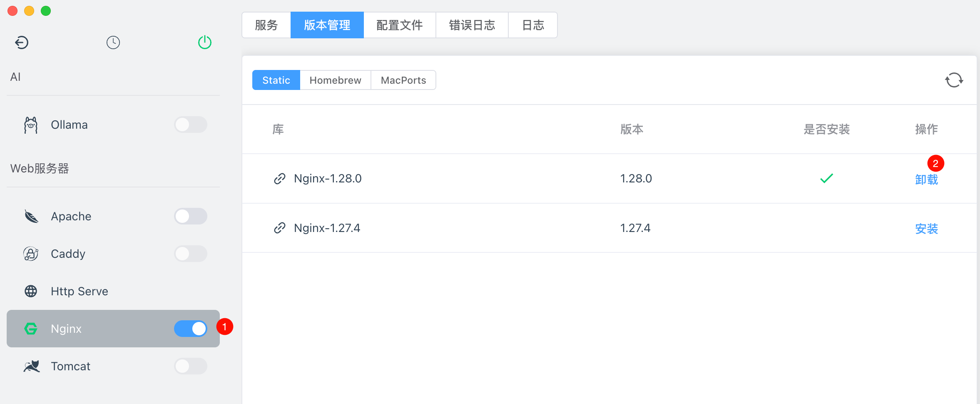
Task: Click the Tomcat cat icon
Action: (x=32, y=366)
